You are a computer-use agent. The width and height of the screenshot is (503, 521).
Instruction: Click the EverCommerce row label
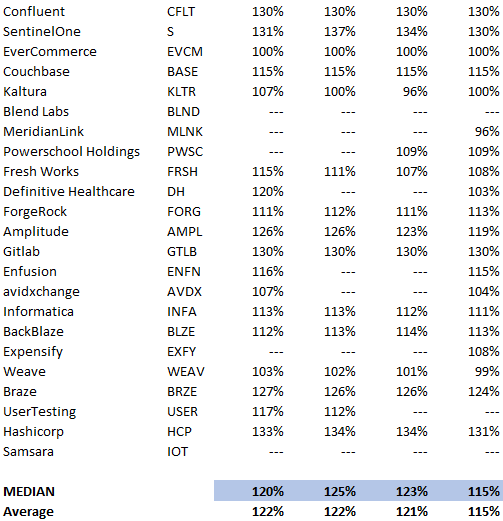point(50,52)
